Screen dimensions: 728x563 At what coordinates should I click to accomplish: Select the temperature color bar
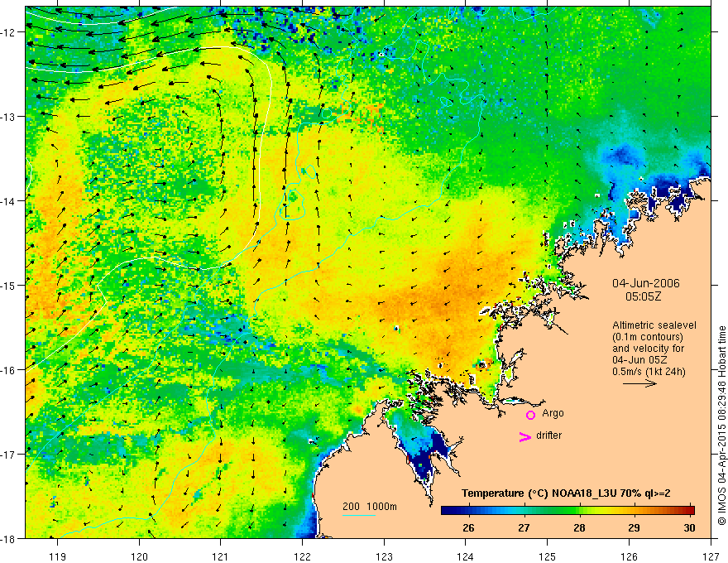click(568, 510)
